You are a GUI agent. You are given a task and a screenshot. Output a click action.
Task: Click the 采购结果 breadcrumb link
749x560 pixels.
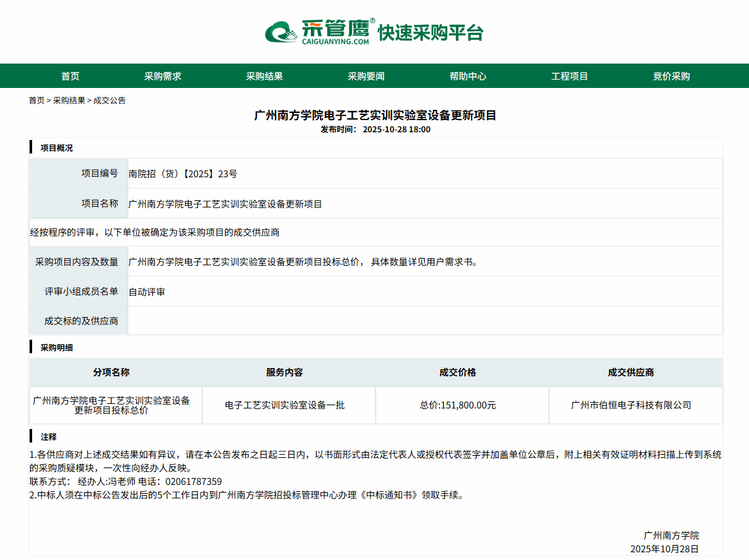point(69,101)
